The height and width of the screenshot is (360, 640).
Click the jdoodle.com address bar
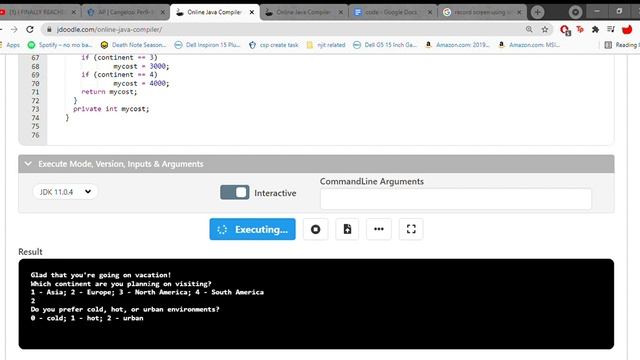coord(286,29)
